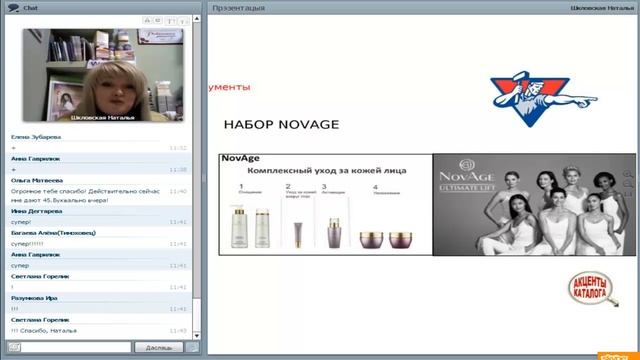Click the red 'ументы' text on slide
The height and width of the screenshot is (360, 640).
[x=229, y=87]
